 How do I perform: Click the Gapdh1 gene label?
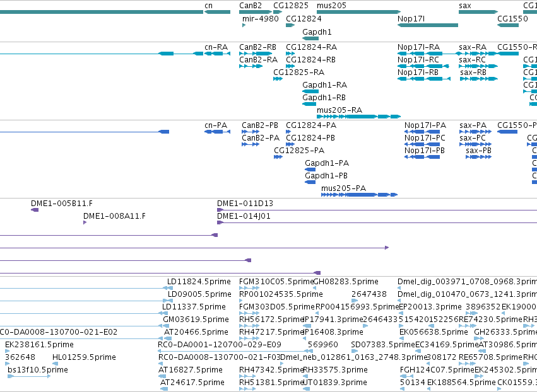tap(317, 32)
